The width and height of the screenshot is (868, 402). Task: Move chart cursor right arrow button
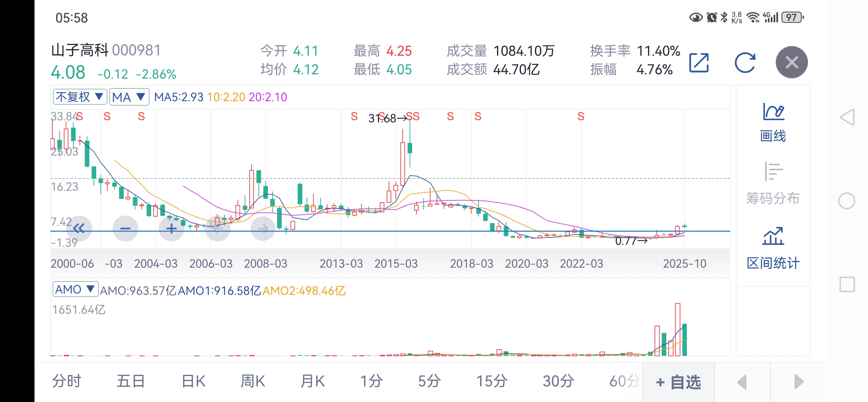263,229
